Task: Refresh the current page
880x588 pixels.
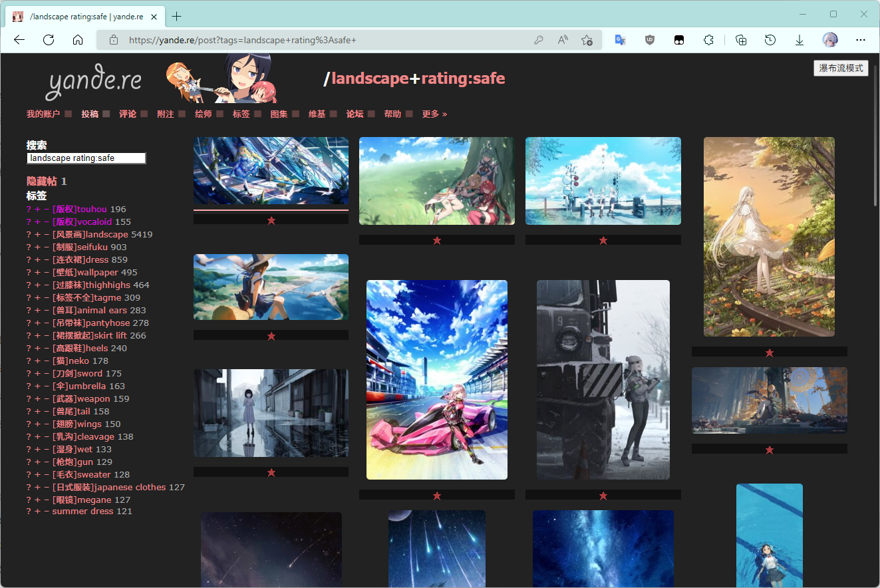Action: coord(49,40)
